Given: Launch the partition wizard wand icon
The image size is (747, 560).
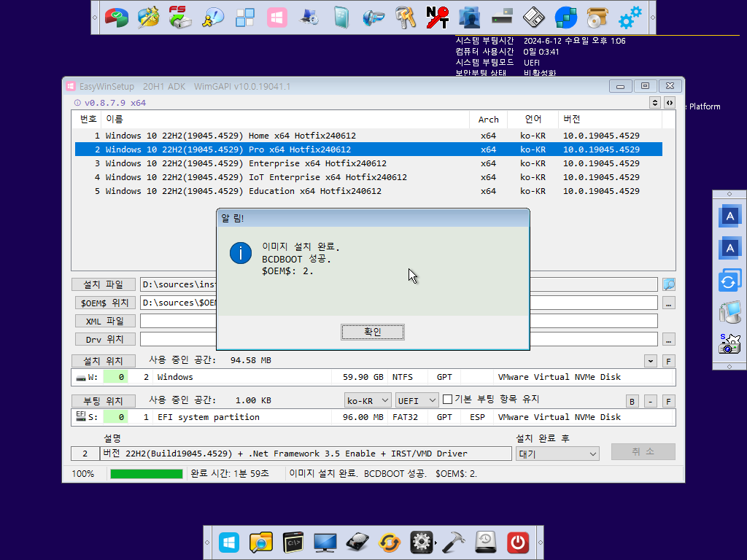Looking at the screenshot, I should tap(148, 17).
